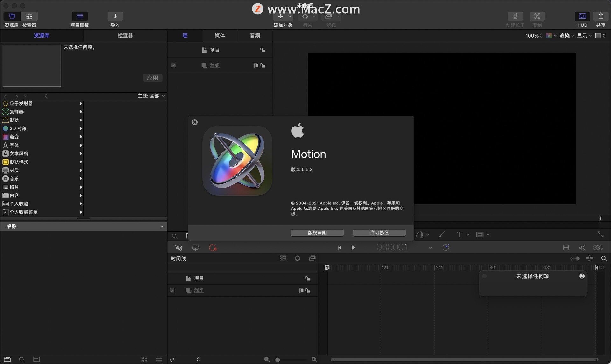Switch to the 音频 tab
Screen dimensions: 611x364
tap(255, 36)
